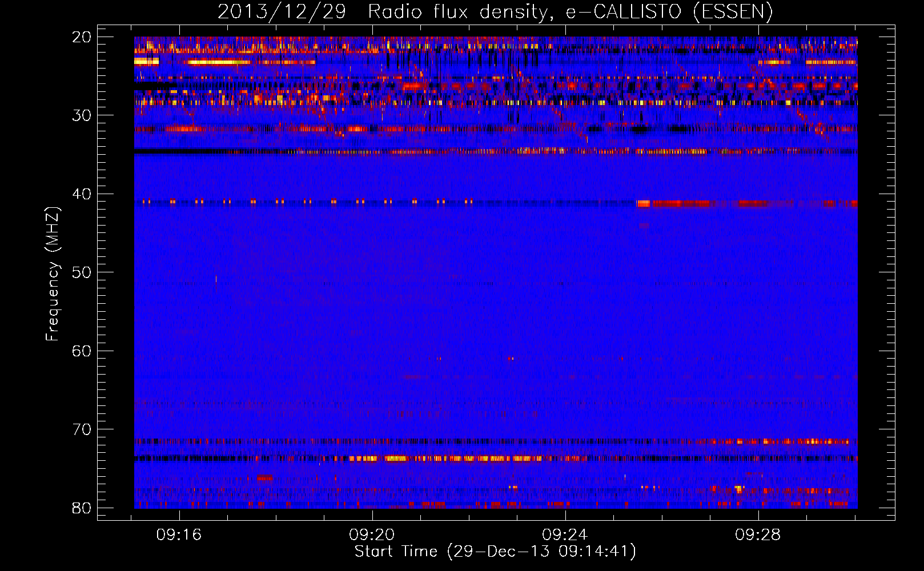
Task: Click the 50 frequency tick label
Action: (x=82, y=272)
